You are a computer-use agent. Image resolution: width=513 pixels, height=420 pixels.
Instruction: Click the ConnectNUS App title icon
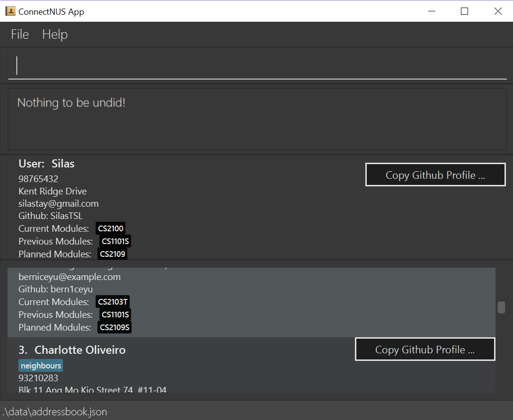coord(10,11)
